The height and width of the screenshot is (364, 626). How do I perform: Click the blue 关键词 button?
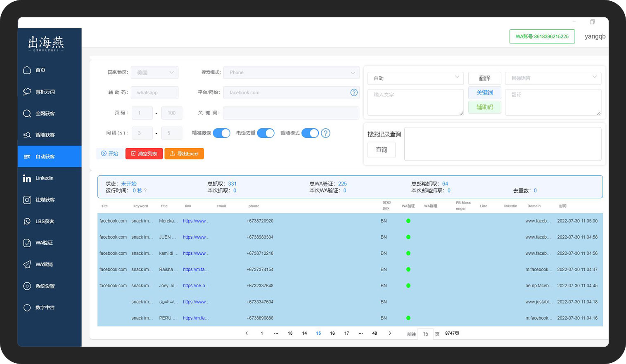coord(485,92)
